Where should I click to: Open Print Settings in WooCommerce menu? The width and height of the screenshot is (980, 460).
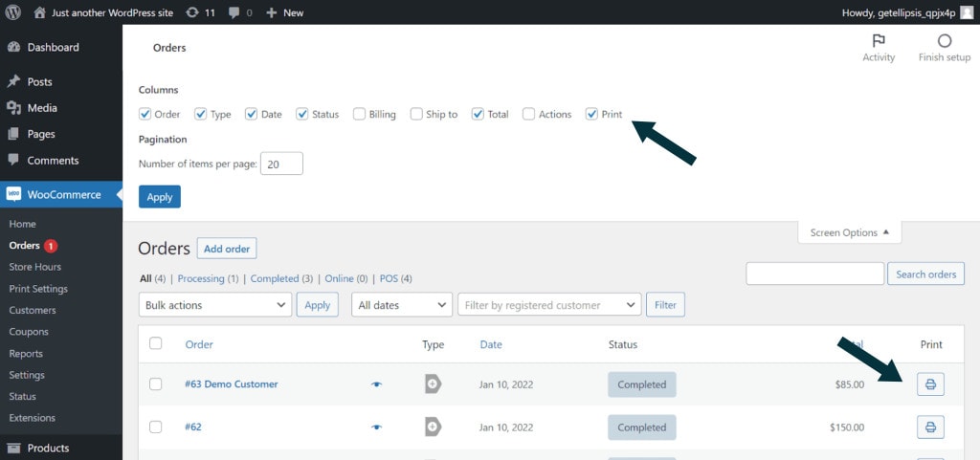pos(38,289)
